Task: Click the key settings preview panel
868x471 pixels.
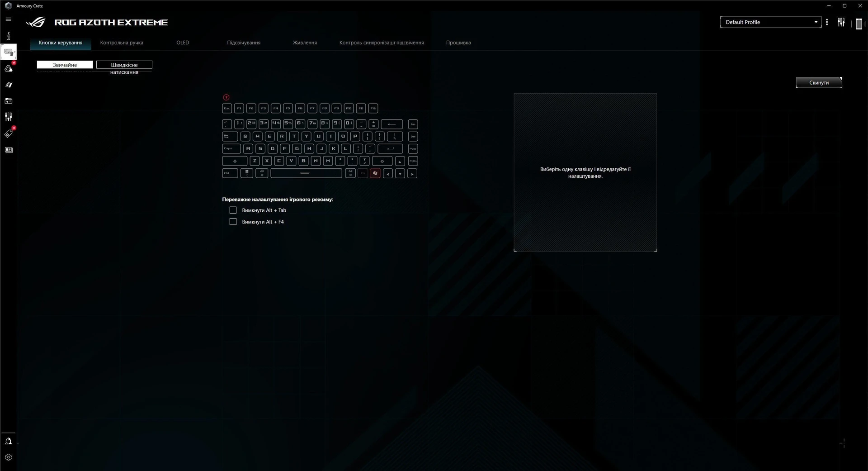Action: click(x=585, y=172)
